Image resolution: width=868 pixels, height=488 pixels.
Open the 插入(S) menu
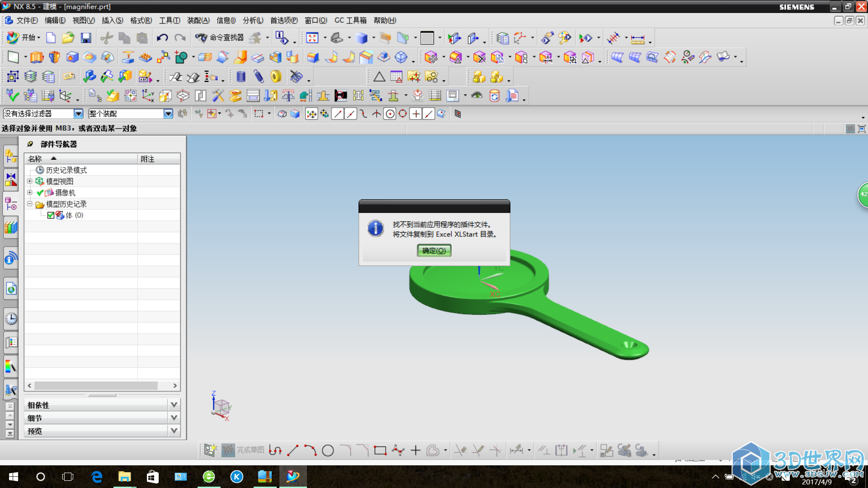(x=112, y=20)
